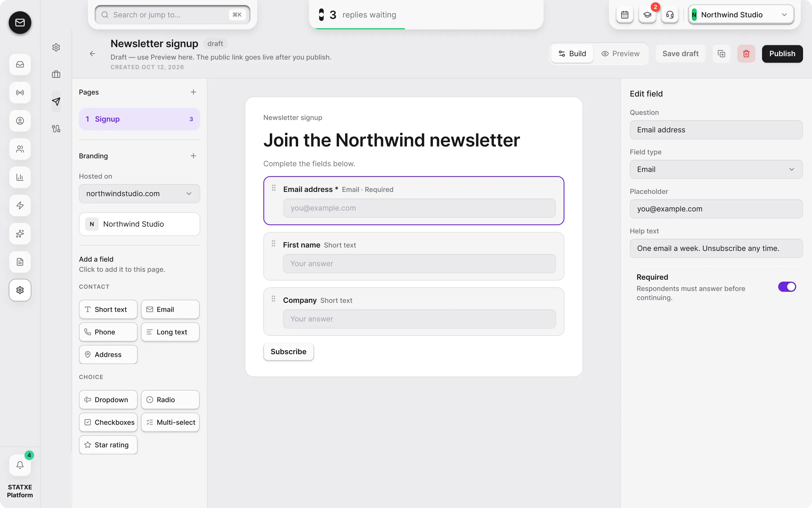Go back with the left arrow
The height and width of the screenshot is (508, 812).
coord(92,54)
